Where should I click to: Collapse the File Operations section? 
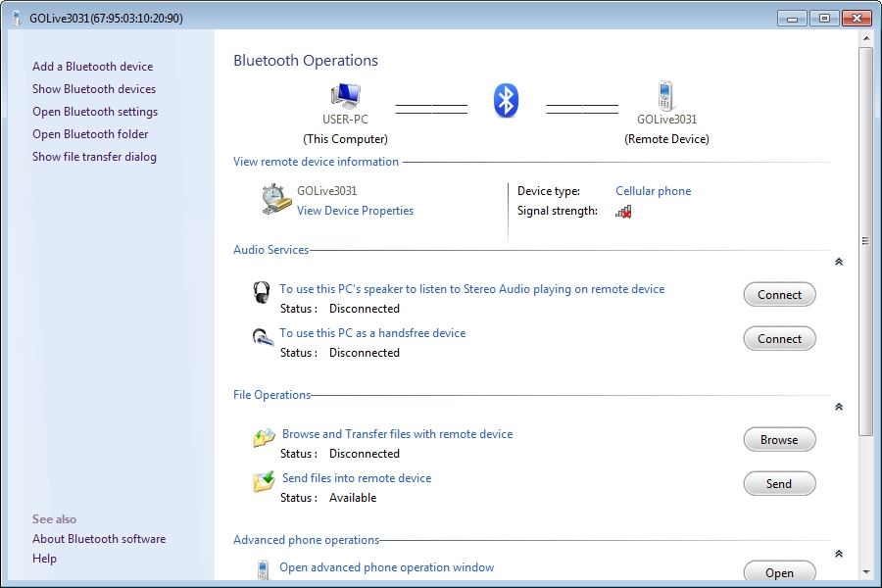pyautogui.click(x=839, y=407)
